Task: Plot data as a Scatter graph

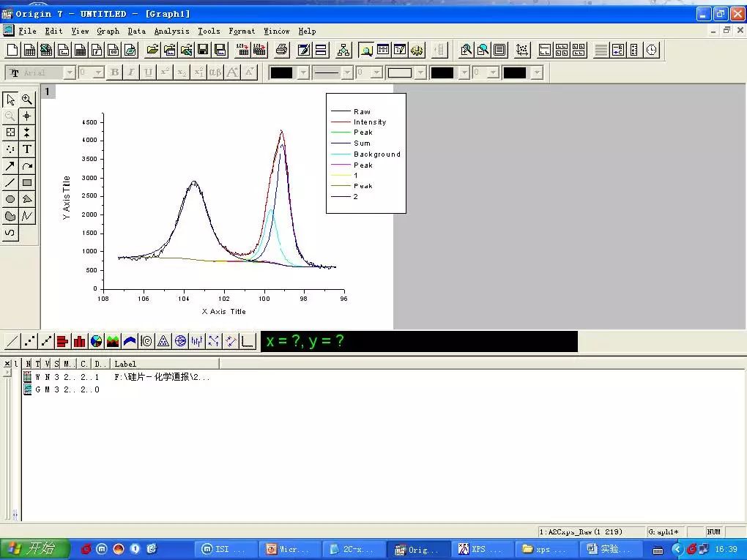Action: (29, 341)
